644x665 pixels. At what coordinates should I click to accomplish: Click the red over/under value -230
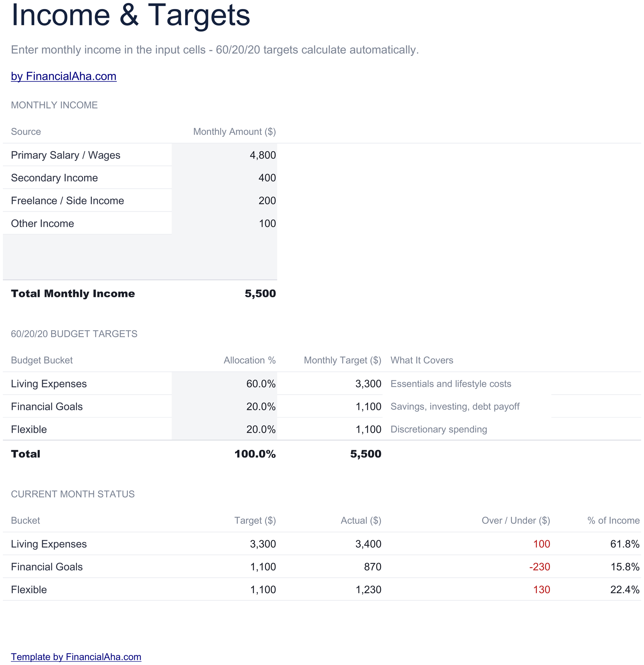click(539, 566)
